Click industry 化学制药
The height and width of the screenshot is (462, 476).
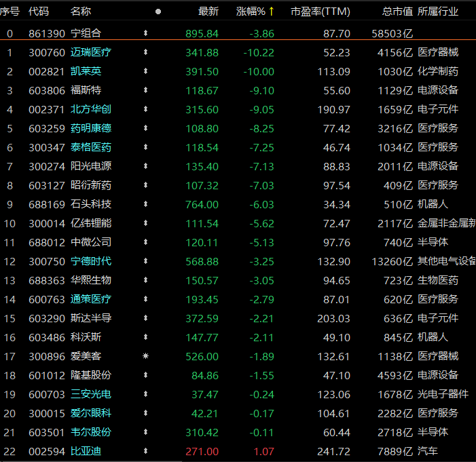coord(438,71)
